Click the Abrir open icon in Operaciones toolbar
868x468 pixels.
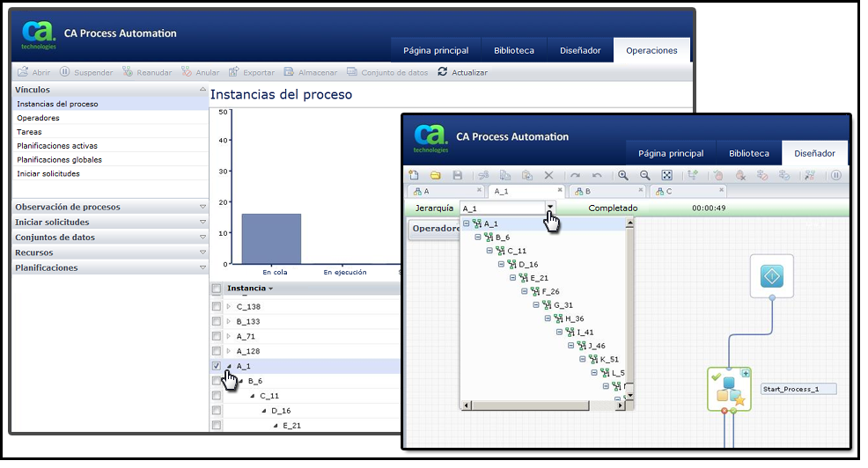point(23,72)
